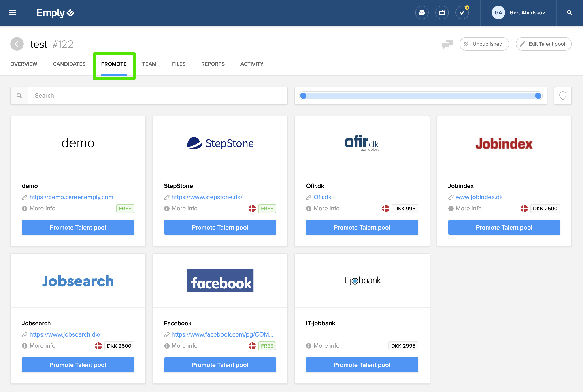Click the left price slider handle
583x392 pixels.
click(x=303, y=96)
